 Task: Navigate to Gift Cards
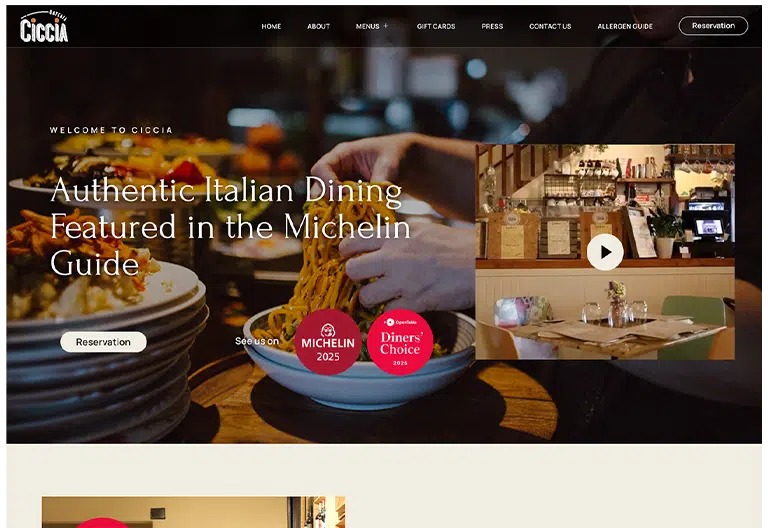436,26
